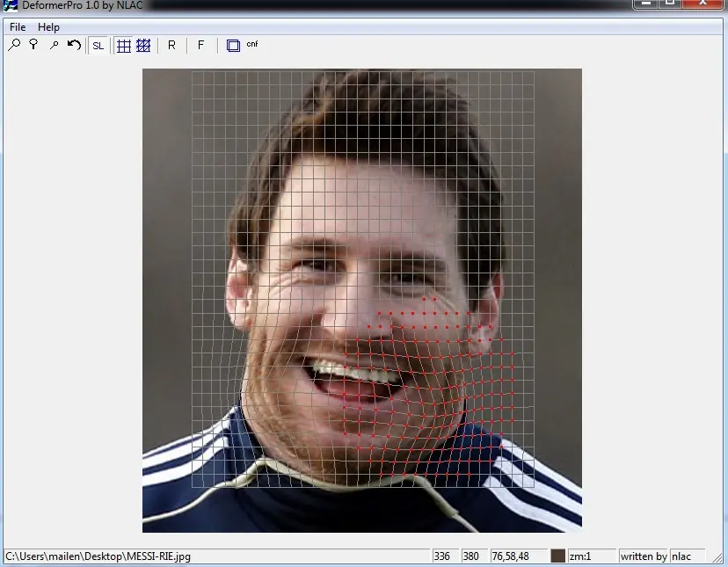Click the 336 value in status bar

click(441, 556)
